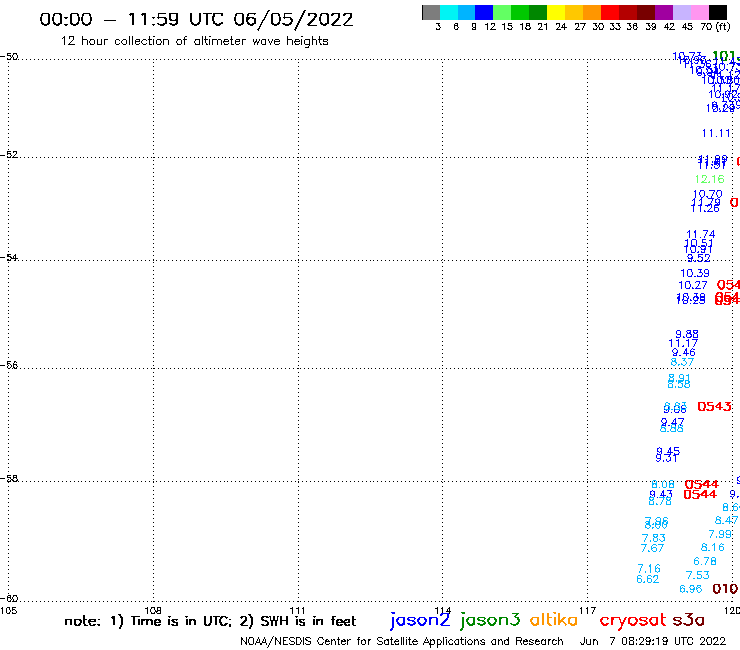This screenshot has width=740, height=650.
Task: Click the '10.27' wave height value
Action: point(692,286)
